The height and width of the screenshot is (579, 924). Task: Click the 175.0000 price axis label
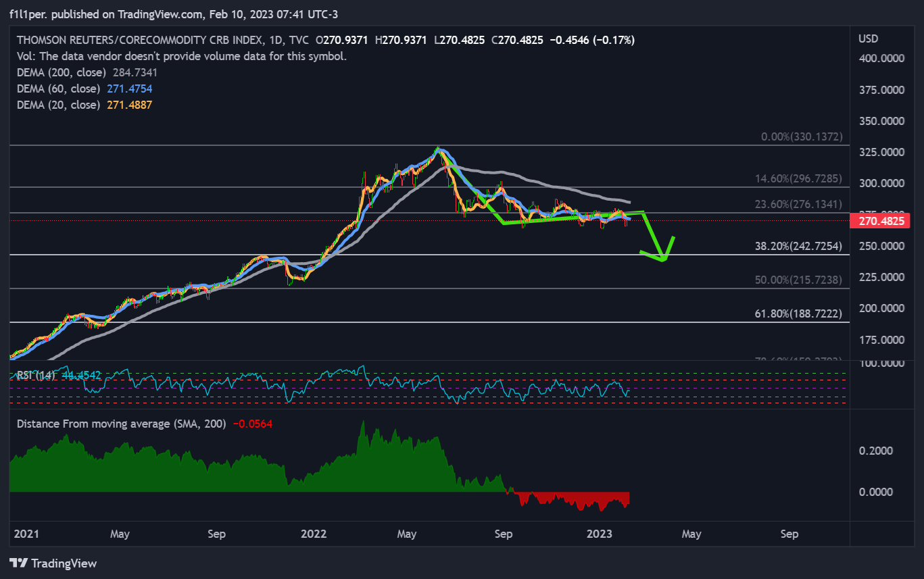click(x=881, y=339)
